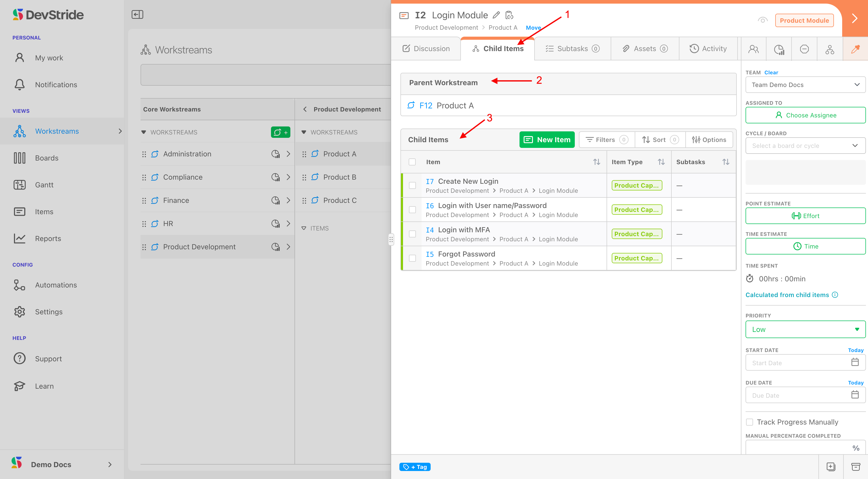Click the duplicate item icon in the bottom bar
The height and width of the screenshot is (479, 868).
(x=831, y=467)
